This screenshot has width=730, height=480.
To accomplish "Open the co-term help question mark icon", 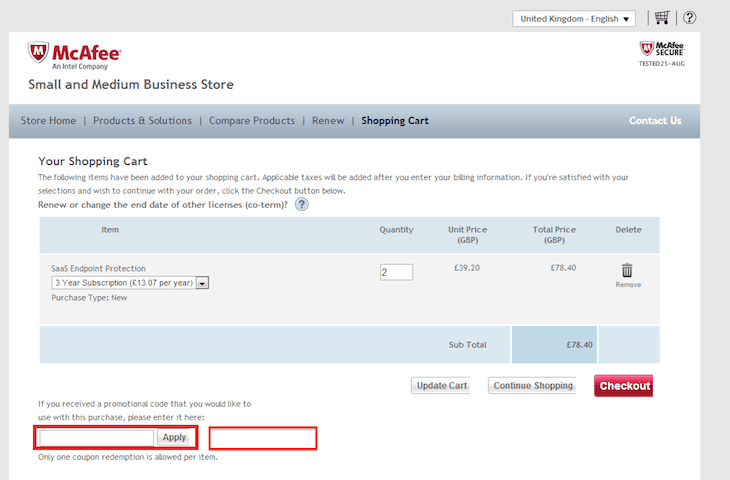I will coord(301,204).
